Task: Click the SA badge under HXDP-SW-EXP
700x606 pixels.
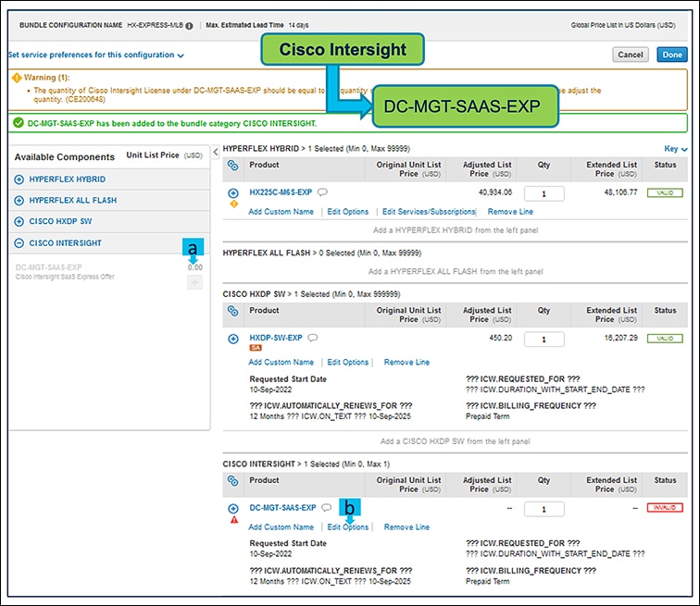Action: tap(256, 348)
